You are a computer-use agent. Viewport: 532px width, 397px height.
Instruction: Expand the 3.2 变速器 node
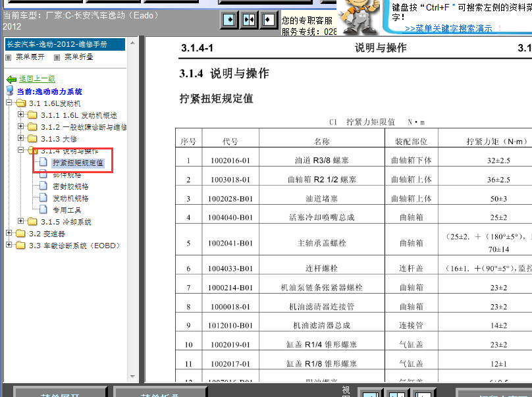(x=9, y=233)
